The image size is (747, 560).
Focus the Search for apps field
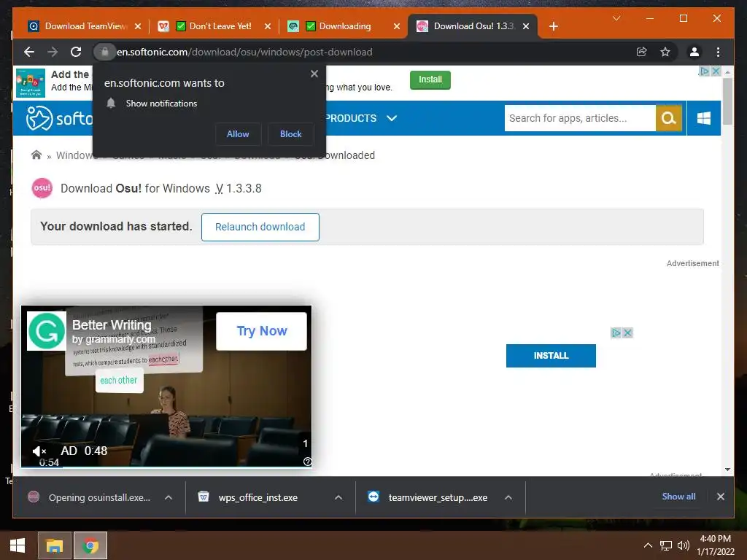click(x=580, y=118)
